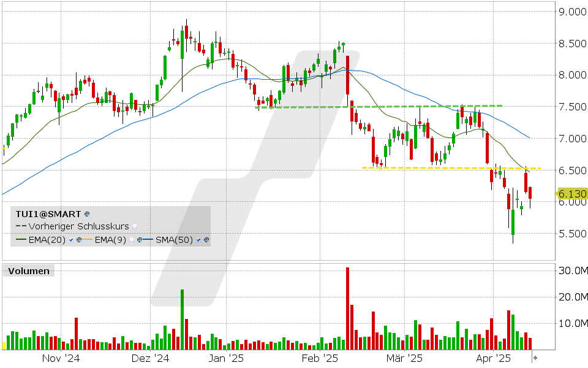Enable the Vorheriger Schlusskurs checkbox
This screenshot has width=588, height=368.
(135, 226)
